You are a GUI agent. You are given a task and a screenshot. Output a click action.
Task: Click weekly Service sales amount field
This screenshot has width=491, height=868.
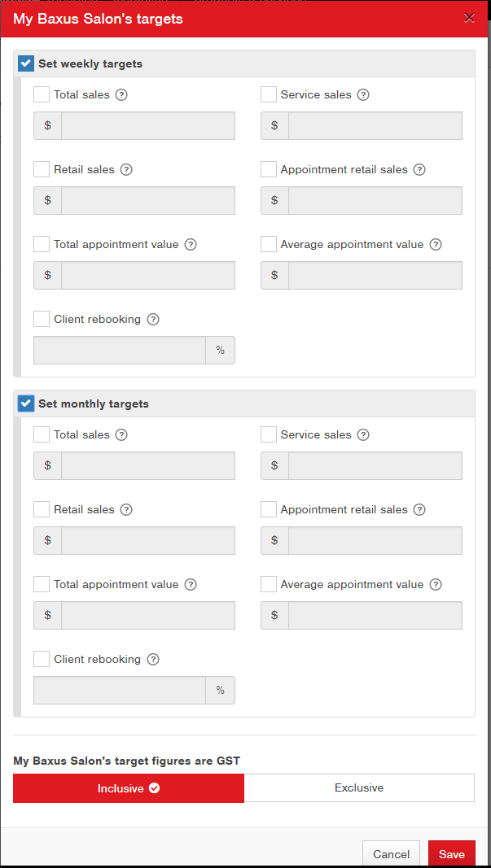point(375,125)
